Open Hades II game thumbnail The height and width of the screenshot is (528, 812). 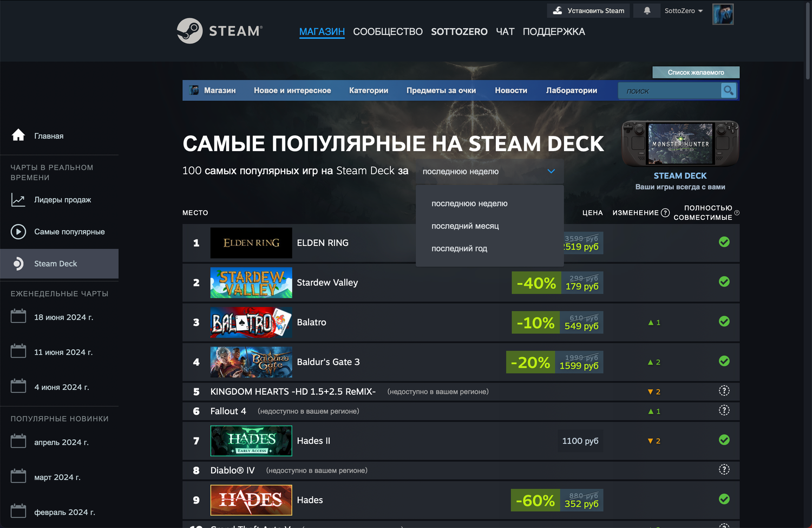251,441
